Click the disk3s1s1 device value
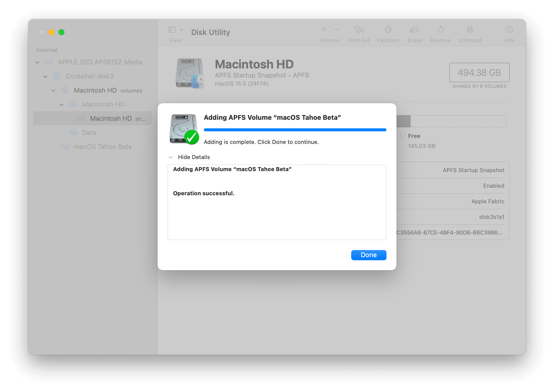 coord(492,217)
